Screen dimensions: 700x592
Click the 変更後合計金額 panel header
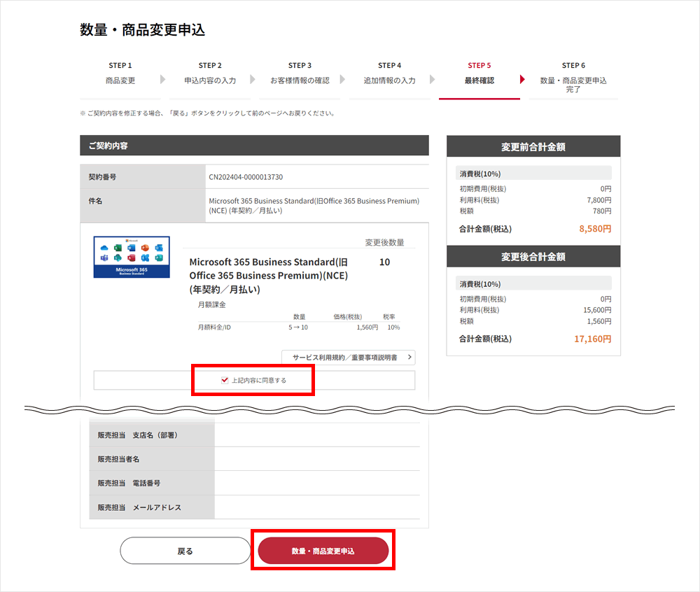[533, 257]
